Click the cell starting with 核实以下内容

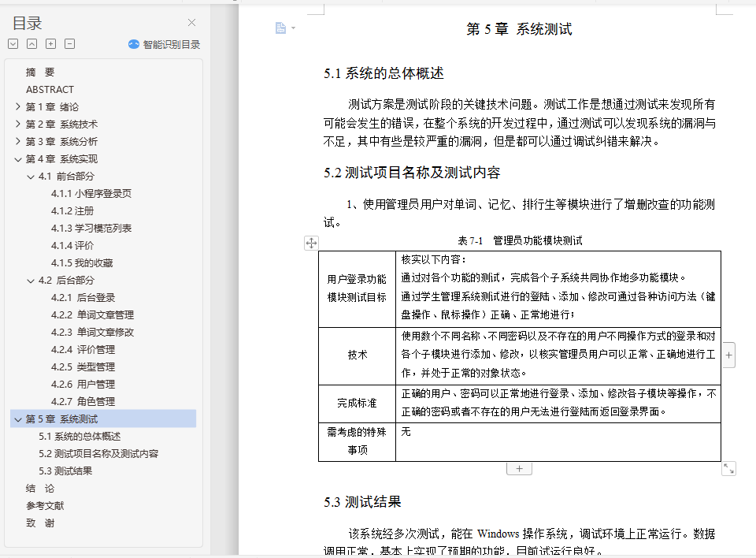558,288
